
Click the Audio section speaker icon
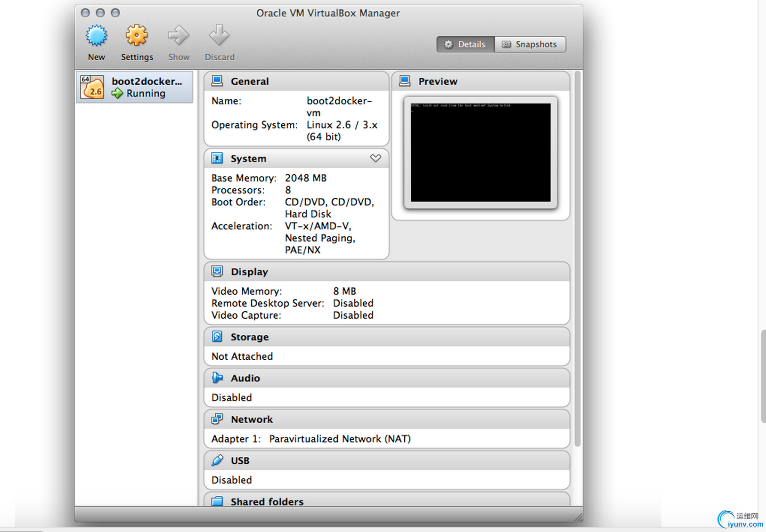pyautogui.click(x=217, y=378)
